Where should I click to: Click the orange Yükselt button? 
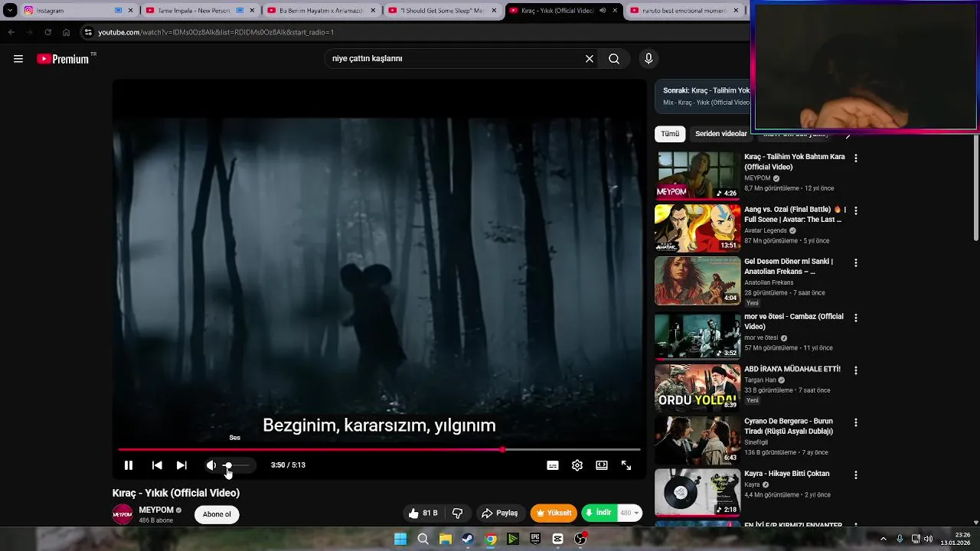point(554,513)
